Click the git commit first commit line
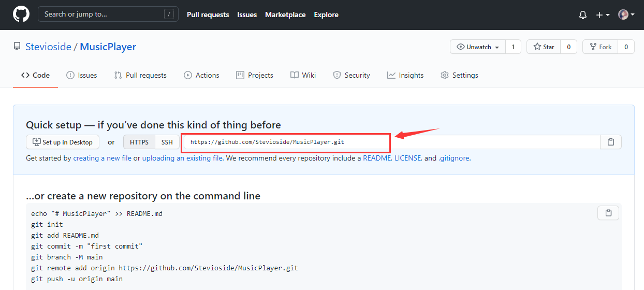Viewport: 644px width, 290px height. [87, 246]
